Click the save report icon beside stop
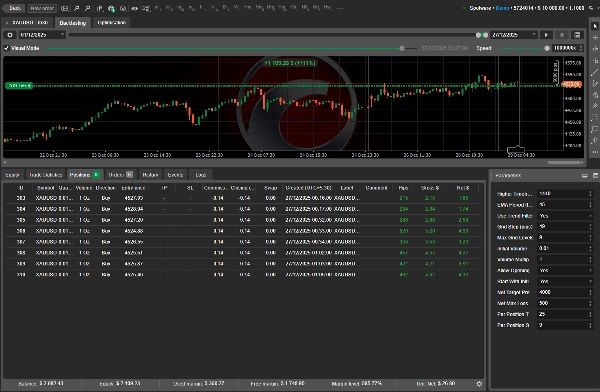 click(x=577, y=35)
